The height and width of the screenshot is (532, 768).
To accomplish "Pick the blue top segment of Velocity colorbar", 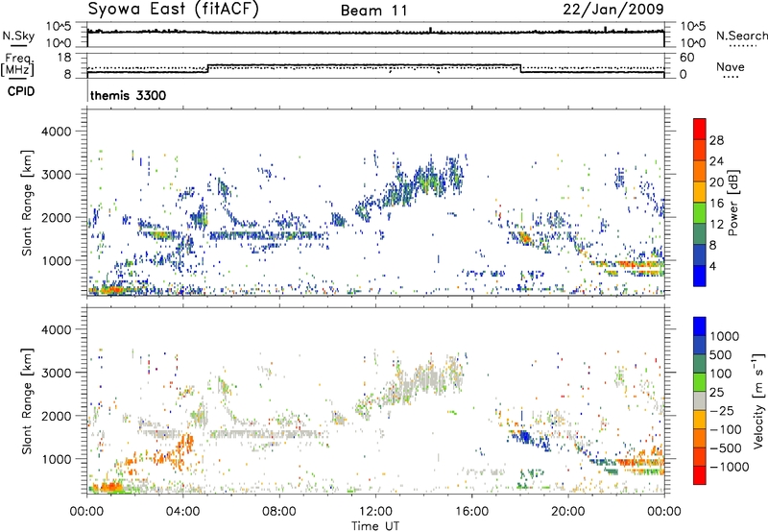I will coord(700,326).
